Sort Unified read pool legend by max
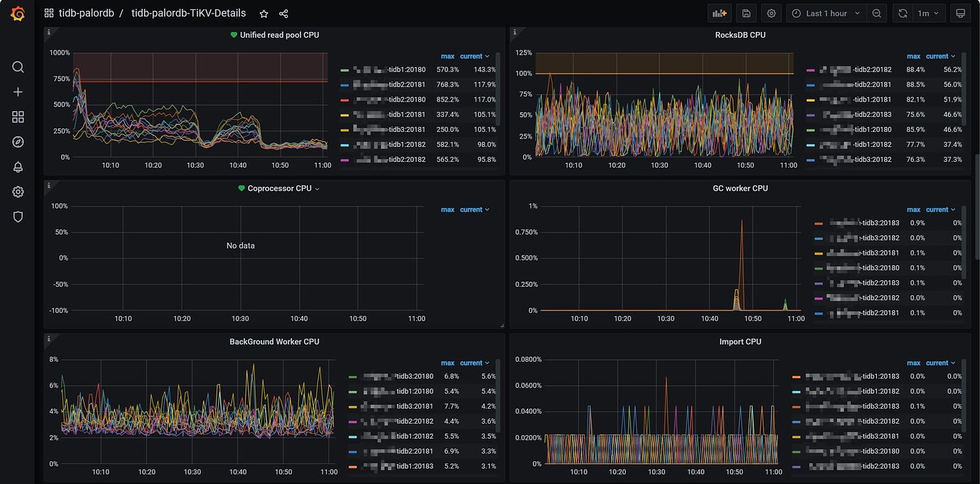Screen dimensions: 980x484 point(447,56)
